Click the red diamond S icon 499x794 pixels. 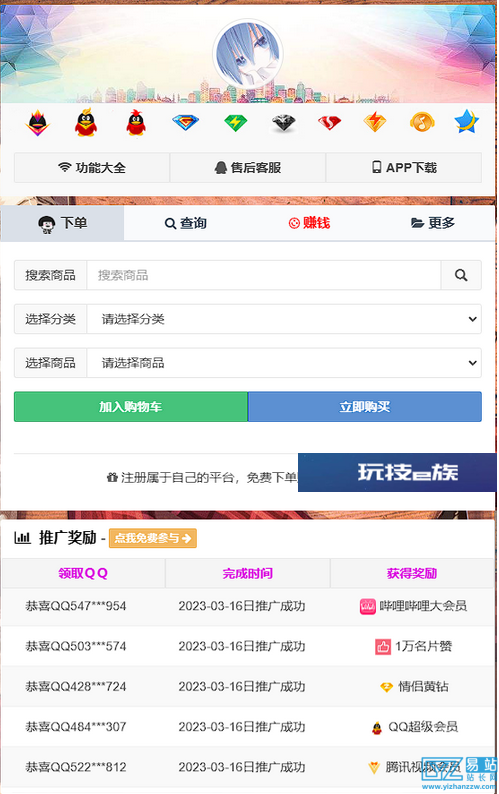(x=329, y=123)
